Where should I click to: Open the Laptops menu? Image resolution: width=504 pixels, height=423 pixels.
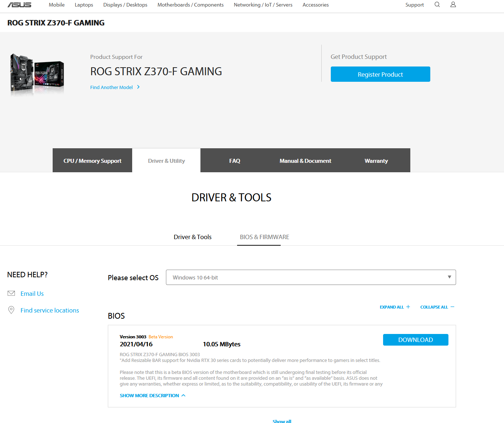(x=84, y=5)
